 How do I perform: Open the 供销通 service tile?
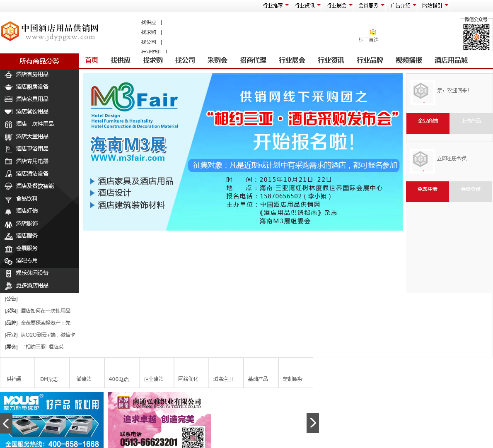[x=17, y=373]
